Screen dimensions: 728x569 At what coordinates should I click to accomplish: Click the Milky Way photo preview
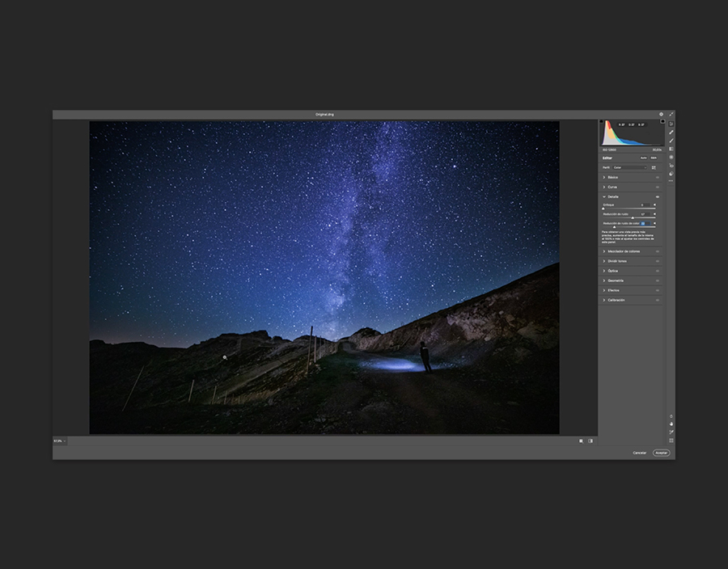[324, 277]
